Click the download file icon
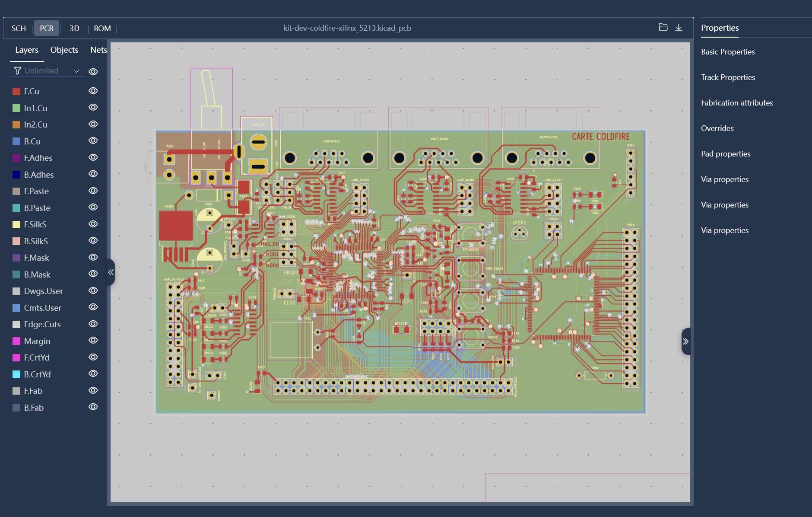Viewport: 812px width, 517px height. (x=679, y=28)
